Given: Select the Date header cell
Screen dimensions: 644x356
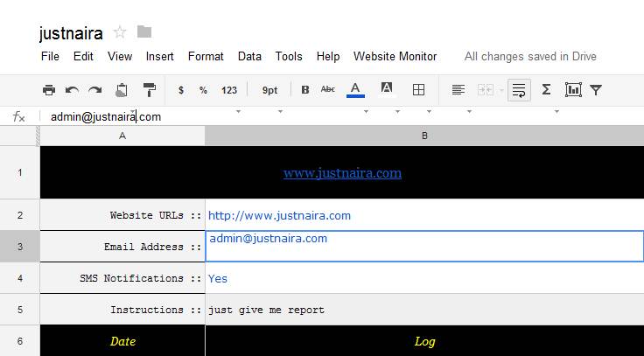Looking at the screenshot, I should 122,341.
